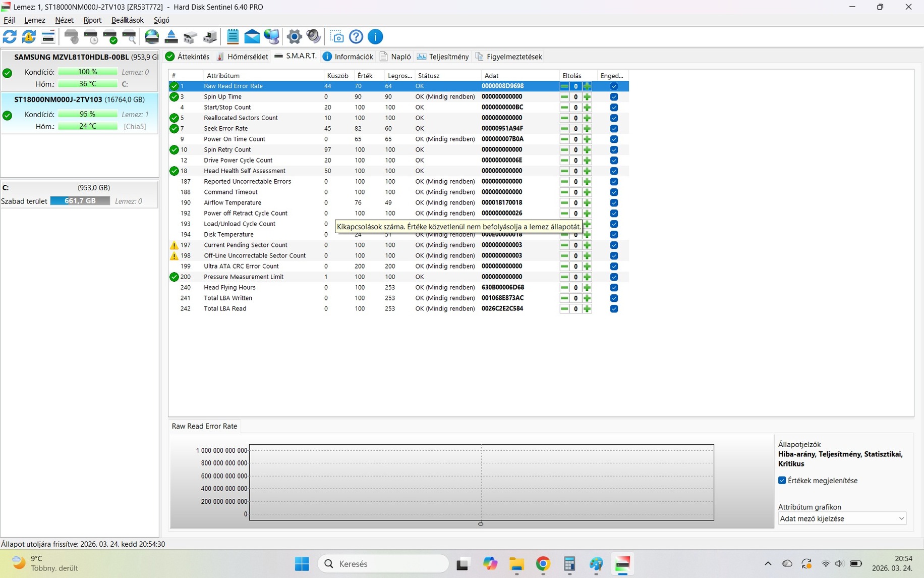The height and width of the screenshot is (578, 924).
Task: Click the taskbar Keresés search box
Action: pyautogui.click(x=383, y=564)
